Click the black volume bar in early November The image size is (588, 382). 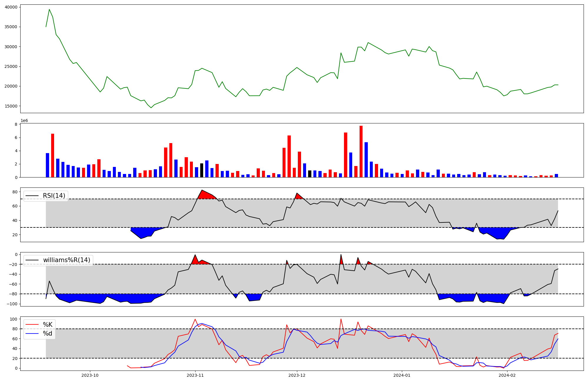(x=202, y=170)
